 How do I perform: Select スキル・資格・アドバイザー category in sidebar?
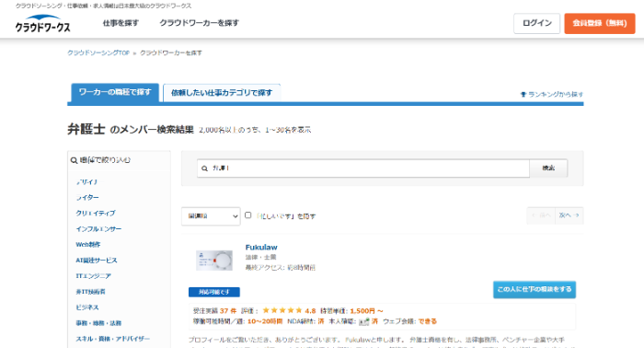113,339
